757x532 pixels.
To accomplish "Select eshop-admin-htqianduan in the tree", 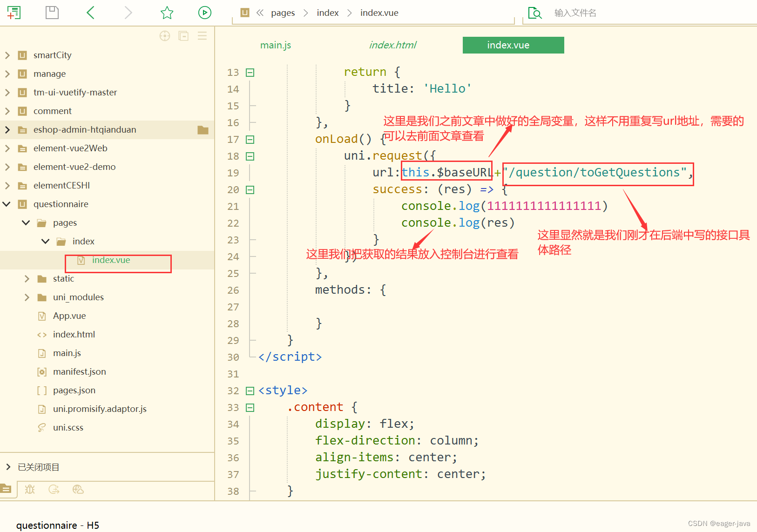I will pos(85,130).
